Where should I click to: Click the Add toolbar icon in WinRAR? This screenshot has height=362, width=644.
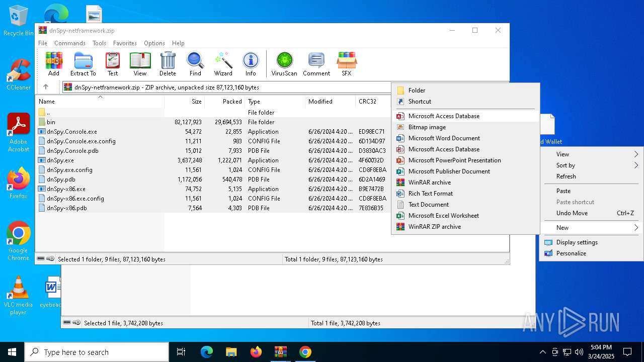54,64
